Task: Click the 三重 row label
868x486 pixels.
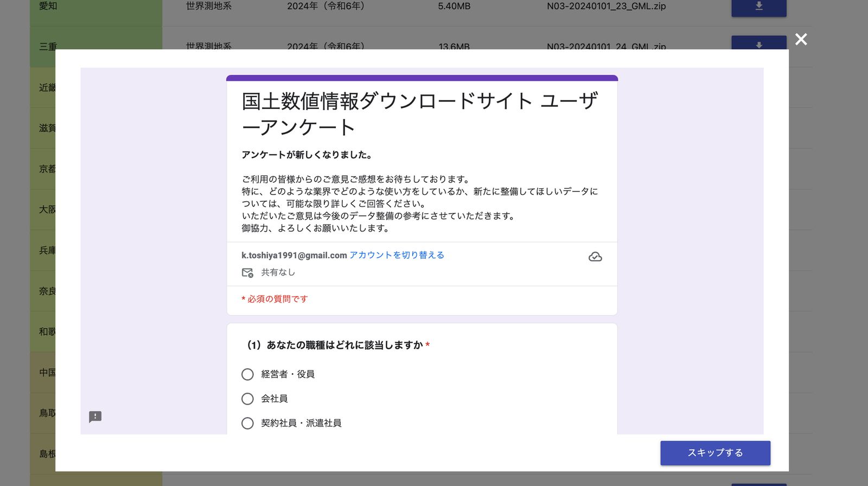Action: point(48,46)
